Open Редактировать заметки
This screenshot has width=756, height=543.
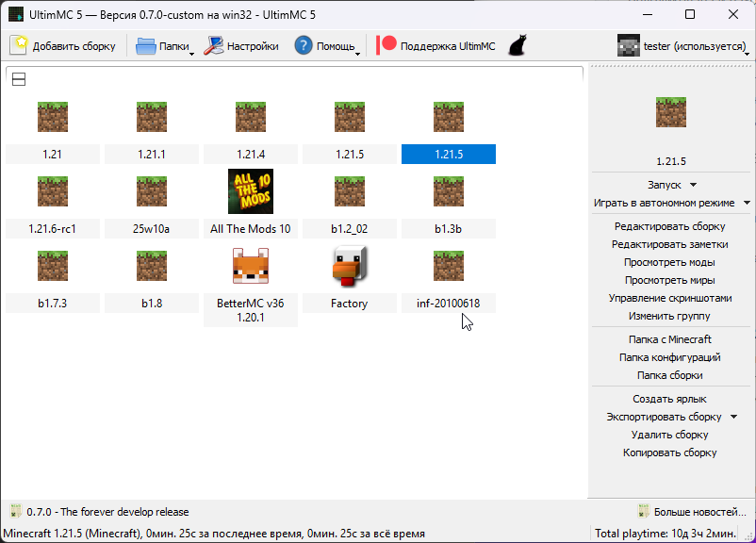(669, 244)
